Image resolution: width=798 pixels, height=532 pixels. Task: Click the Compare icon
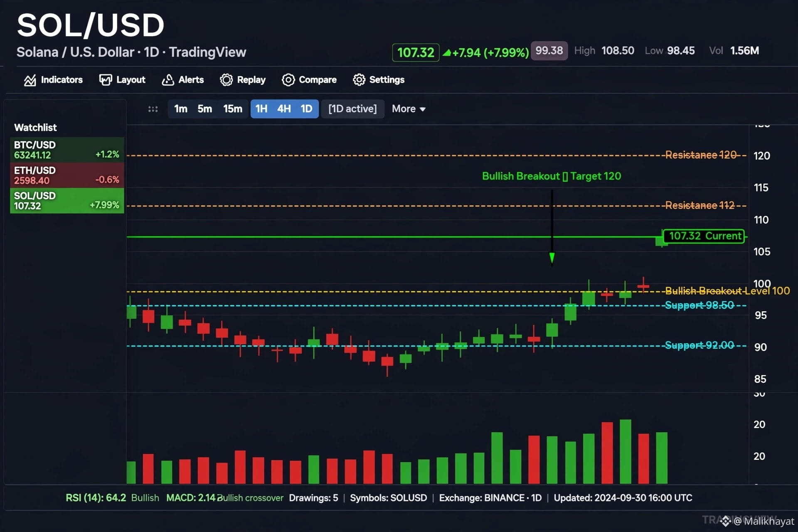[x=288, y=80]
